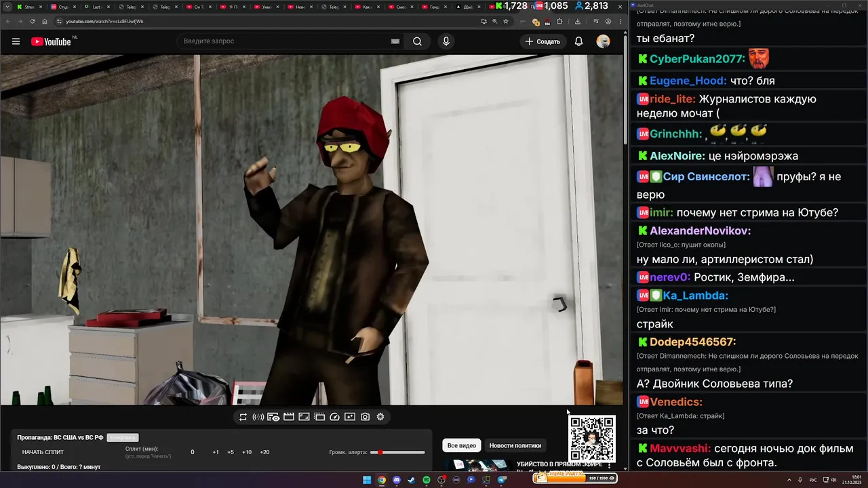
Task: Take a screenshot with camera icon
Action: pyautogui.click(x=365, y=417)
